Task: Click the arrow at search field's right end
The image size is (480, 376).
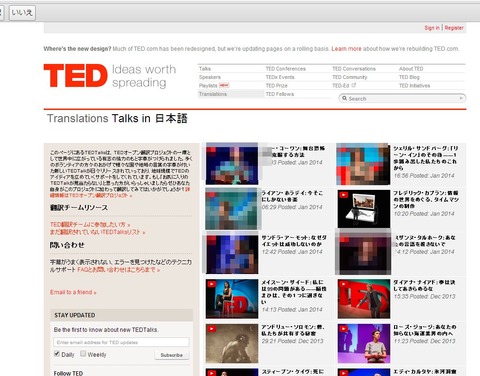Action: coord(461,98)
